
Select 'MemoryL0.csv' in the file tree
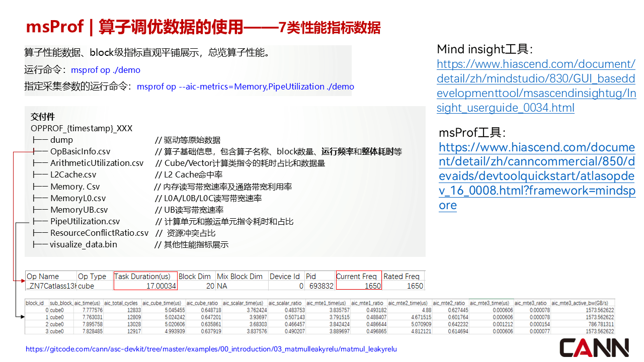(x=78, y=198)
